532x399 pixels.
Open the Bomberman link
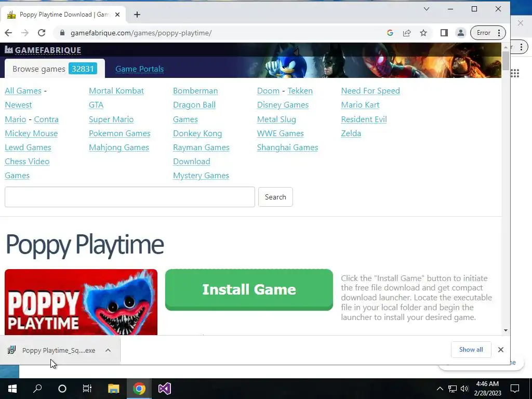[x=195, y=91]
